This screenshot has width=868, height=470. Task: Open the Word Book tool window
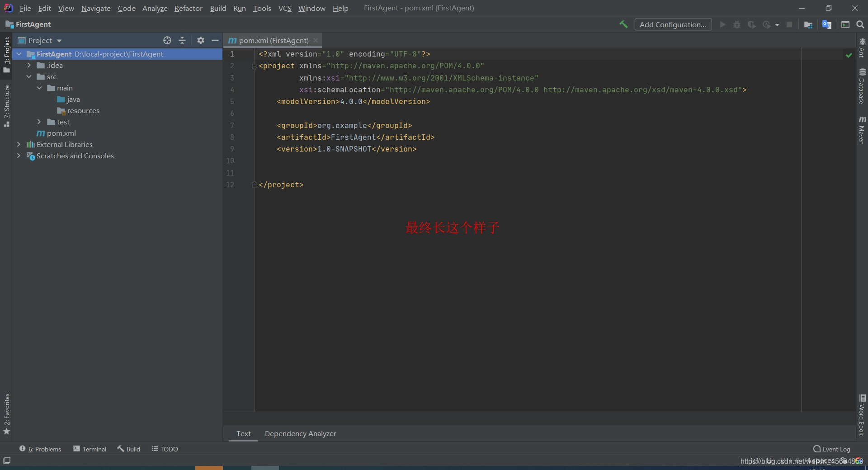[862, 415]
